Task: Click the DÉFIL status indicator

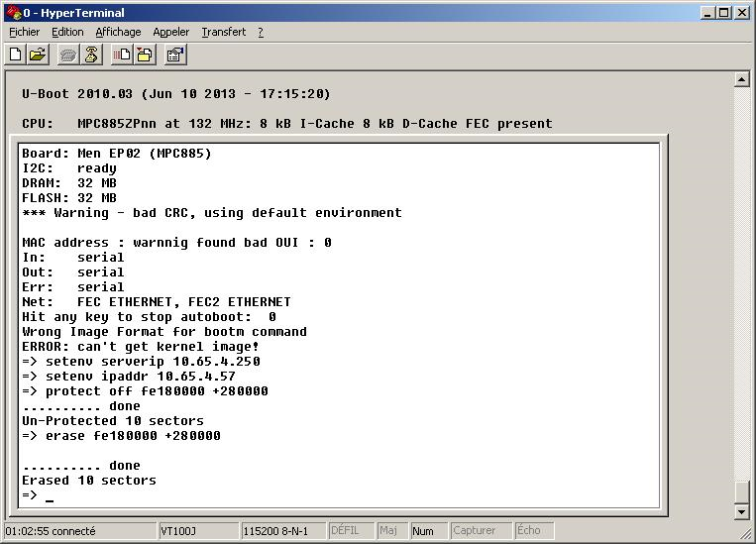Action: (352, 531)
